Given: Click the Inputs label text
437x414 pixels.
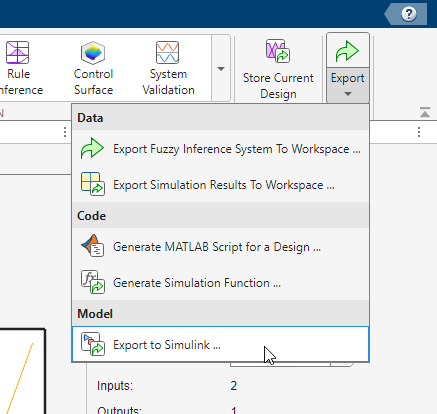Looking at the screenshot, I should click(x=115, y=386).
